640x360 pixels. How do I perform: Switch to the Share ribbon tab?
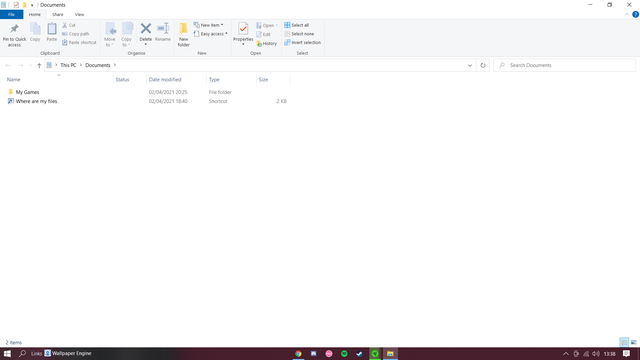click(58, 15)
